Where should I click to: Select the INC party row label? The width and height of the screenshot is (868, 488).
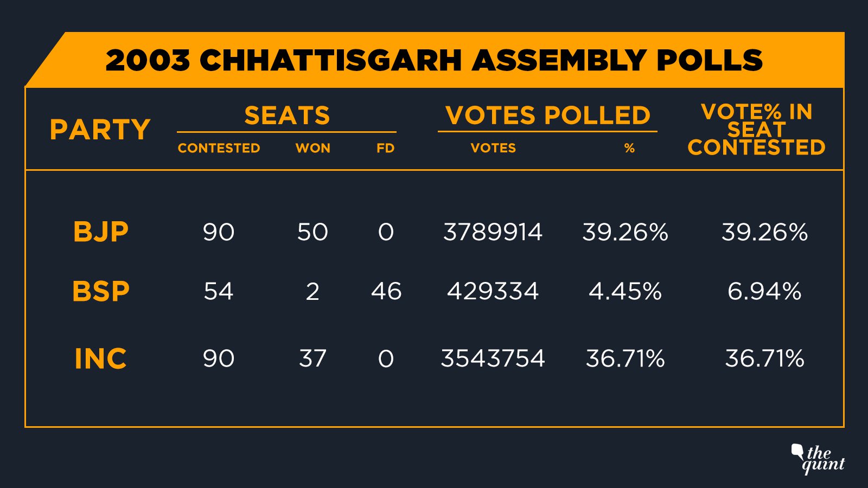tap(101, 358)
